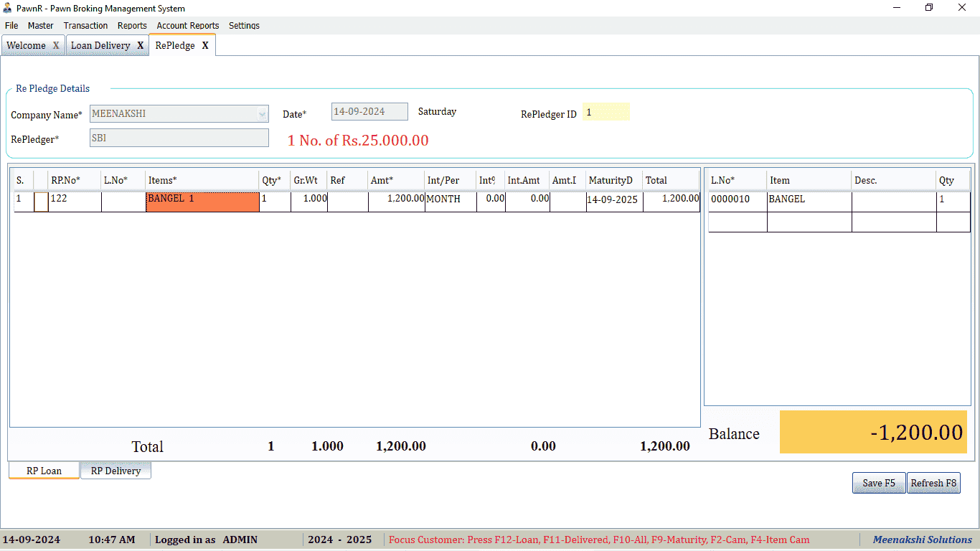Open the Master menu
The width and height of the screenshot is (980, 551).
pyautogui.click(x=41, y=25)
